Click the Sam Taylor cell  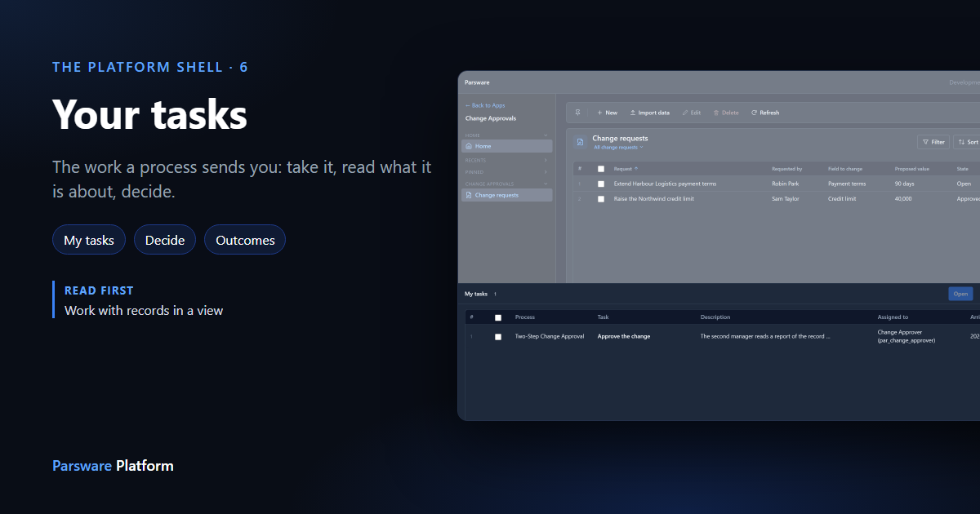786,199
